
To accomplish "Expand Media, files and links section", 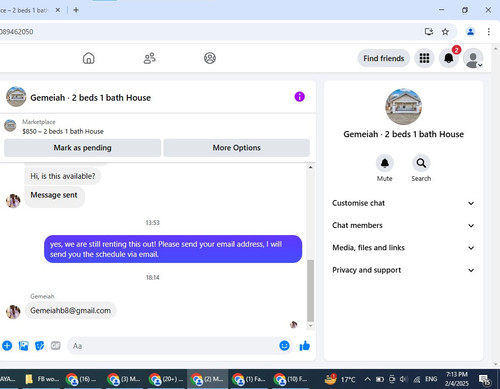I will (403, 248).
